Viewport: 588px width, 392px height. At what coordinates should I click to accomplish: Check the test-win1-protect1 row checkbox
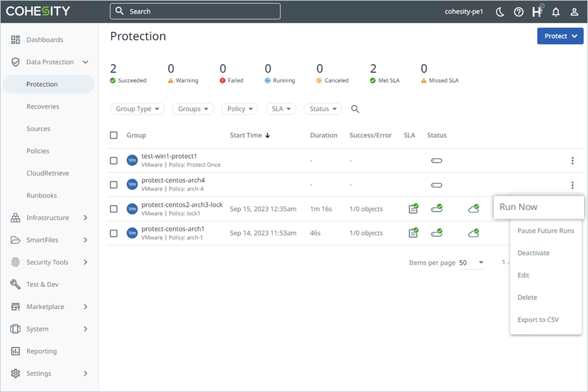[x=114, y=161]
